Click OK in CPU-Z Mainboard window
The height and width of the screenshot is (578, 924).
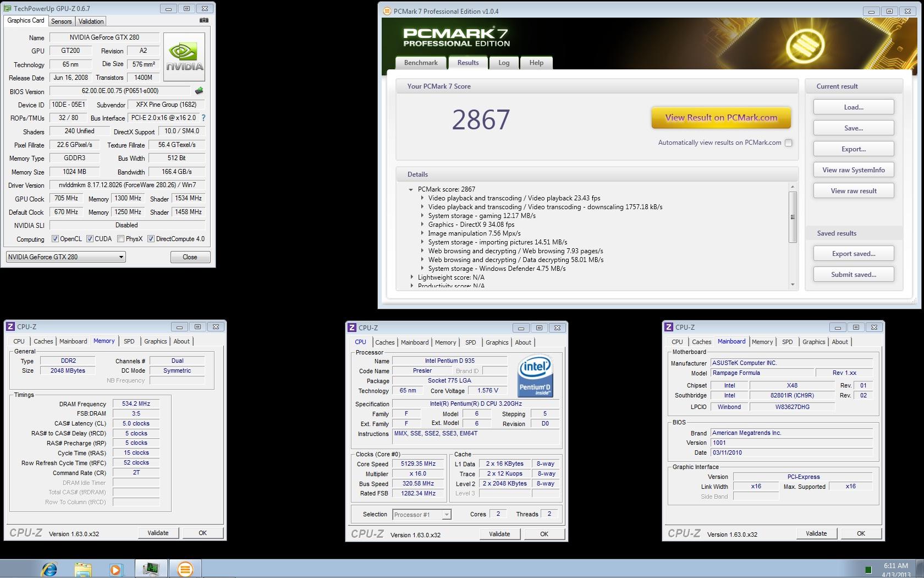(x=861, y=533)
